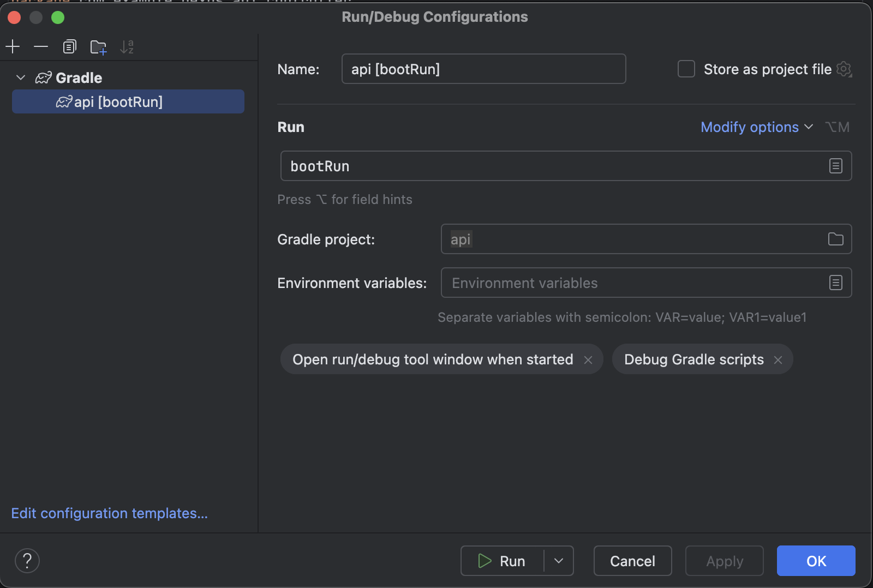The image size is (873, 588).
Task: Open the Run button dropdown arrow
Action: click(559, 561)
